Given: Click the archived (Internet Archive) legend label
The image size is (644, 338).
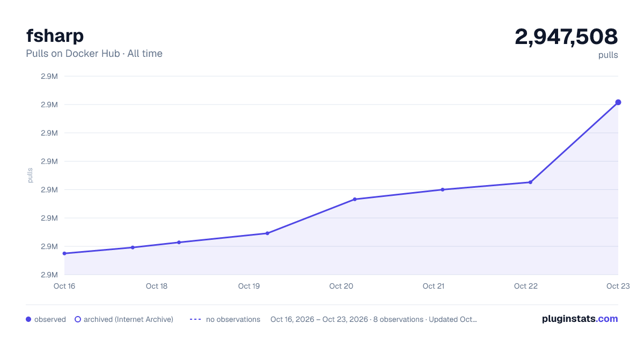Looking at the screenshot, I should coord(128,319).
